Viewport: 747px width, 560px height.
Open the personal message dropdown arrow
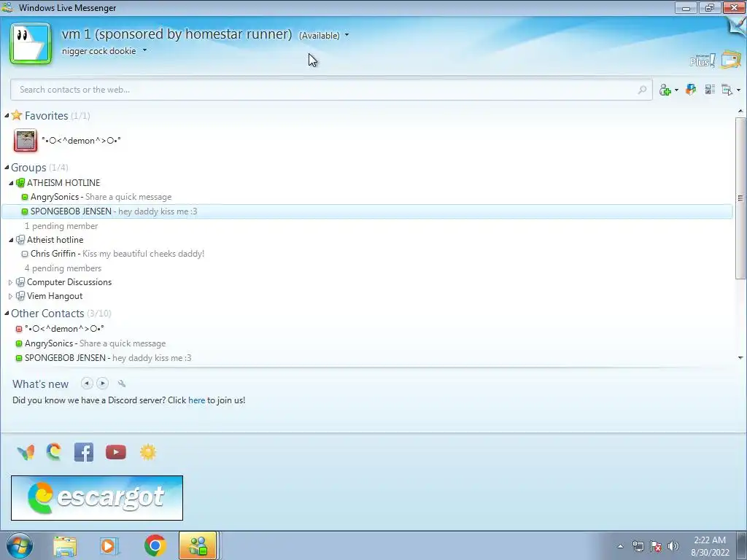[x=144, y=50]
